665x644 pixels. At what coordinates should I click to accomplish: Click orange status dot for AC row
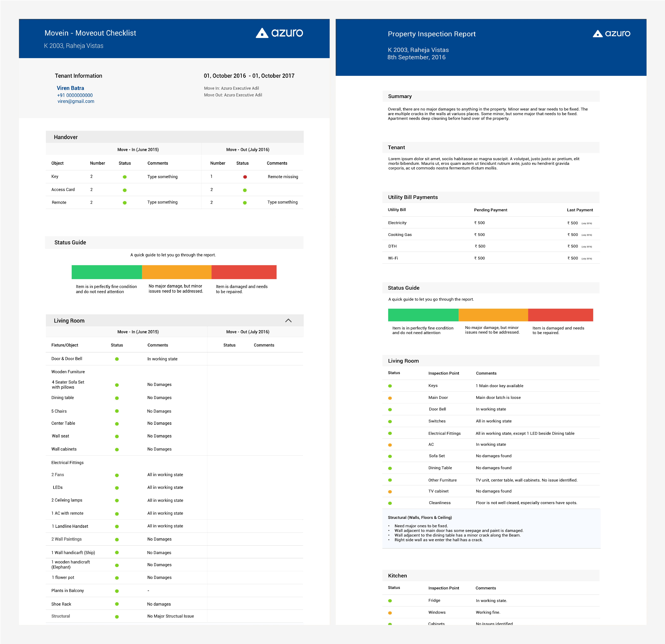point(390,445)
